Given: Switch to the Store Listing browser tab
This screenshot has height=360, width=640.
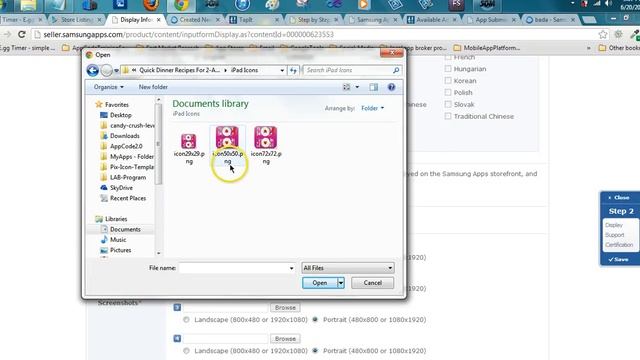Looking at the screenshot, I should [76, 20].
